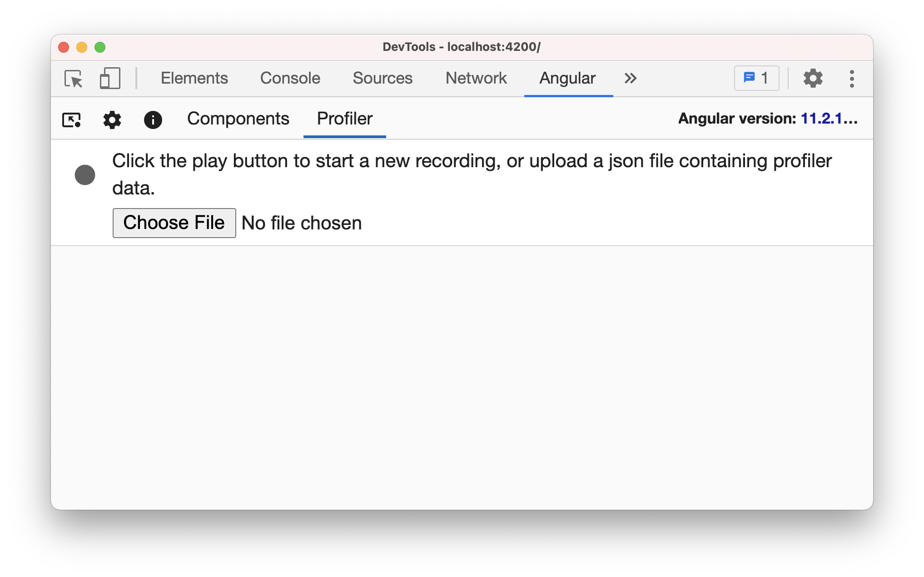Switch to the Console panel

(290, 78)
